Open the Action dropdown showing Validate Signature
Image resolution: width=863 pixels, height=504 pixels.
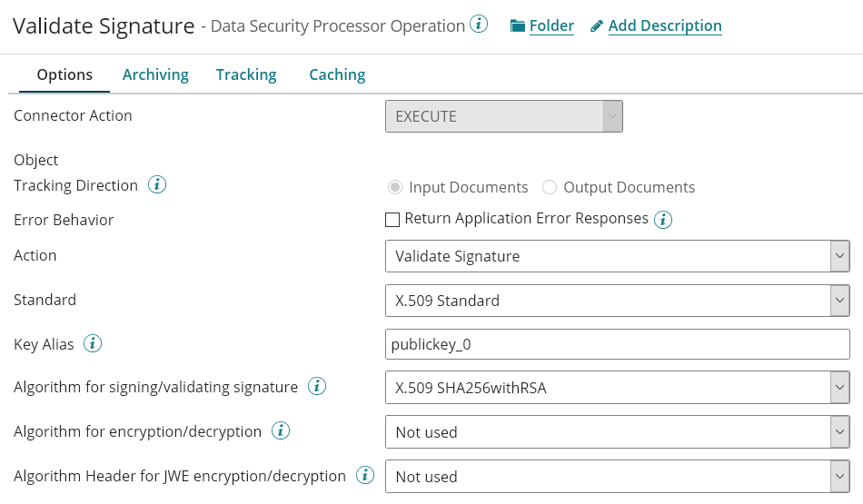coord(617,256)
